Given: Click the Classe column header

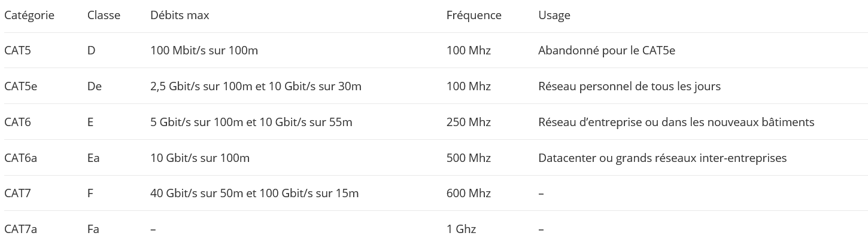Looking at the screenshot, I should pos(104,16).
